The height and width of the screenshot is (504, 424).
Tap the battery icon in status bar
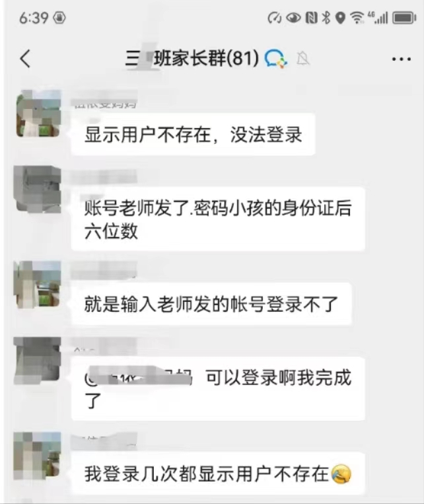[404, 18]
